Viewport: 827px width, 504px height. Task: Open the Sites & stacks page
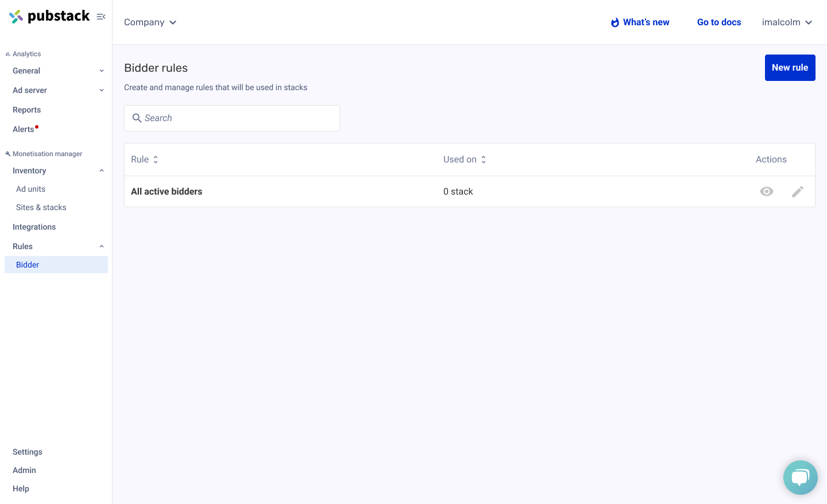[41, 207]
